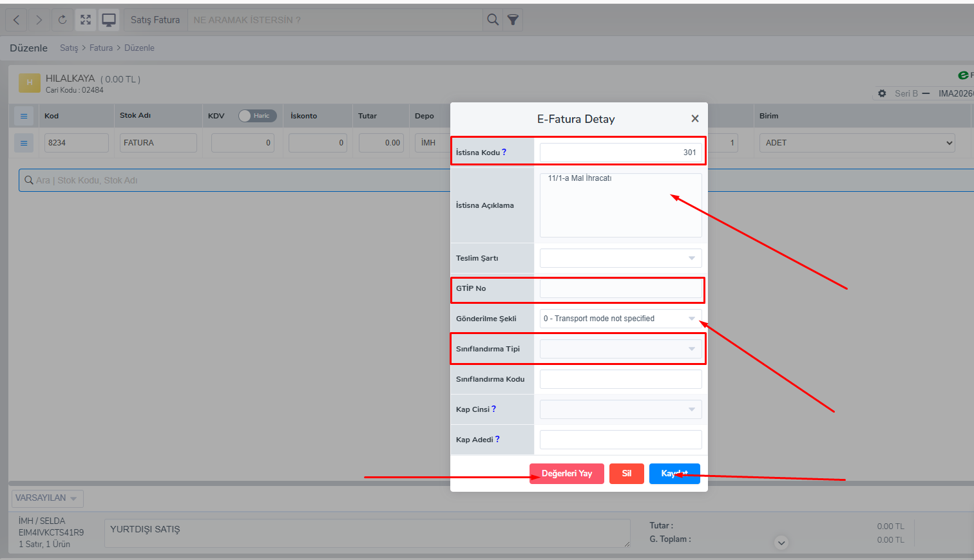Reload the page with the refresh icon
The width and height of the screenshot is (974, 560).
pyautogui.click(x=62, y=20)
